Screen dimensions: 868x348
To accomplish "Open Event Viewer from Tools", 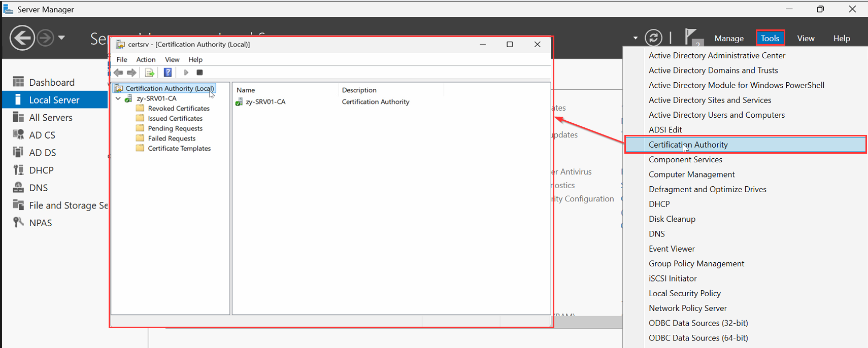I will click(x=672, y=249).
